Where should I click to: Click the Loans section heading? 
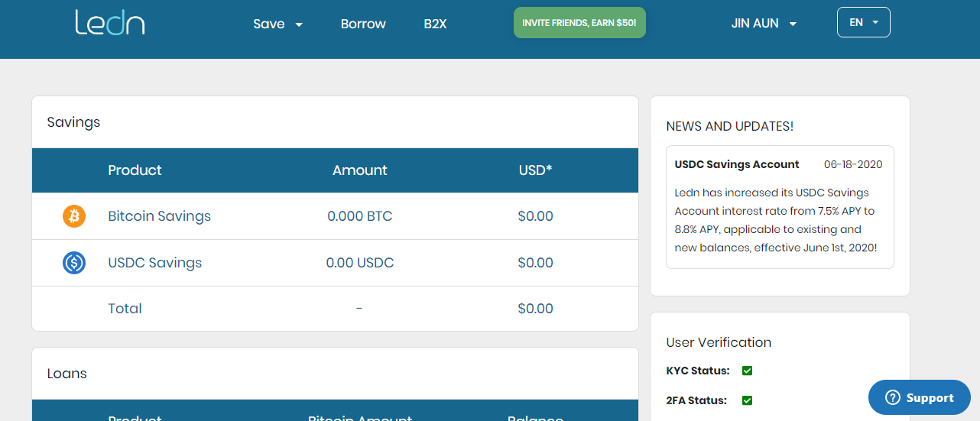click(67, 374)
